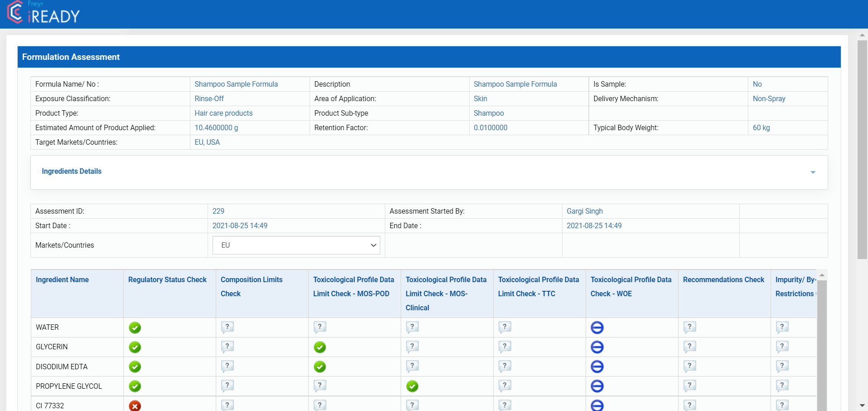Collapse the Ingredients Details section
The image size is (868, 411).
click(x=813, y=172)
